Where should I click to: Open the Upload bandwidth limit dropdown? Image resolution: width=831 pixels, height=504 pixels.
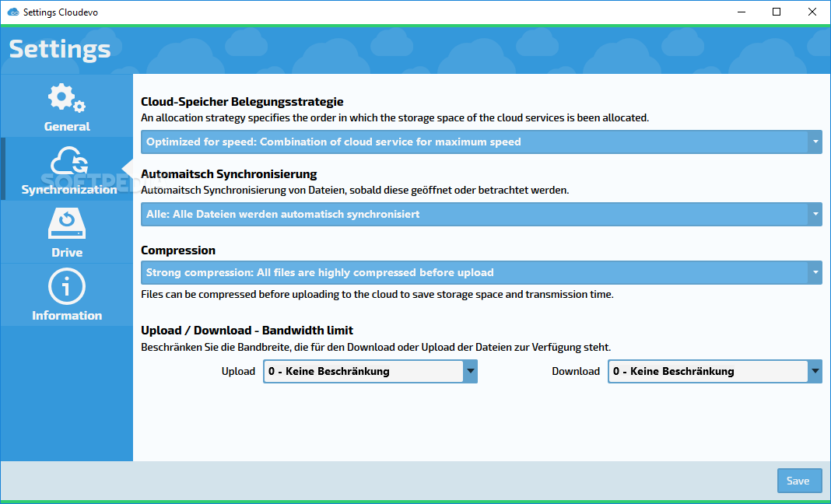[x=370, y=372]
